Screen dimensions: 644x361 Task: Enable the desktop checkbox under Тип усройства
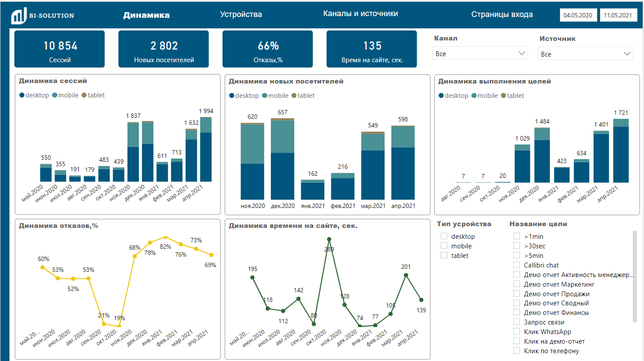click(444, 236)
